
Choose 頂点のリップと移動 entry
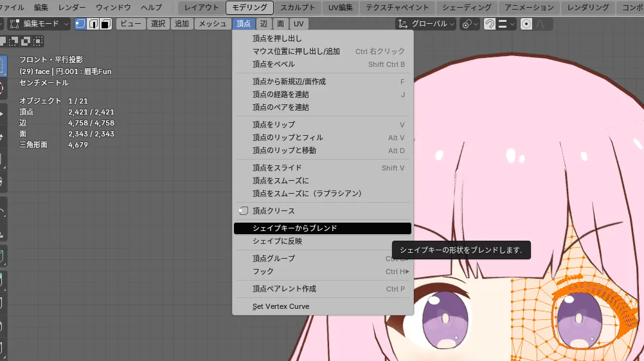pyautogui.click(x=323, y=151)
